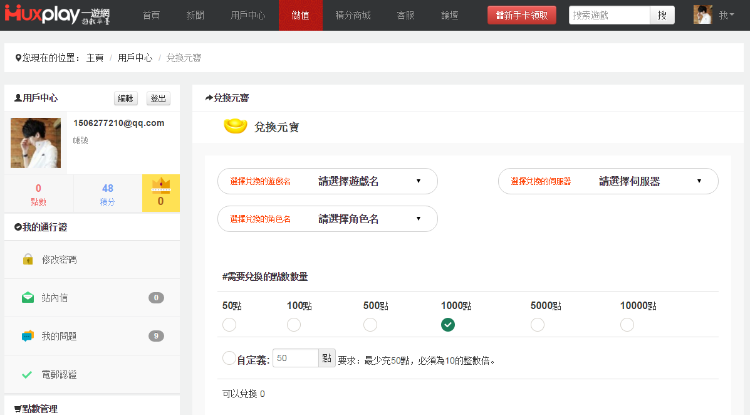Click the 兌換元寶 breadcrumb text
The height and width of the screenshot is (415, 750).
coord(184,58)
